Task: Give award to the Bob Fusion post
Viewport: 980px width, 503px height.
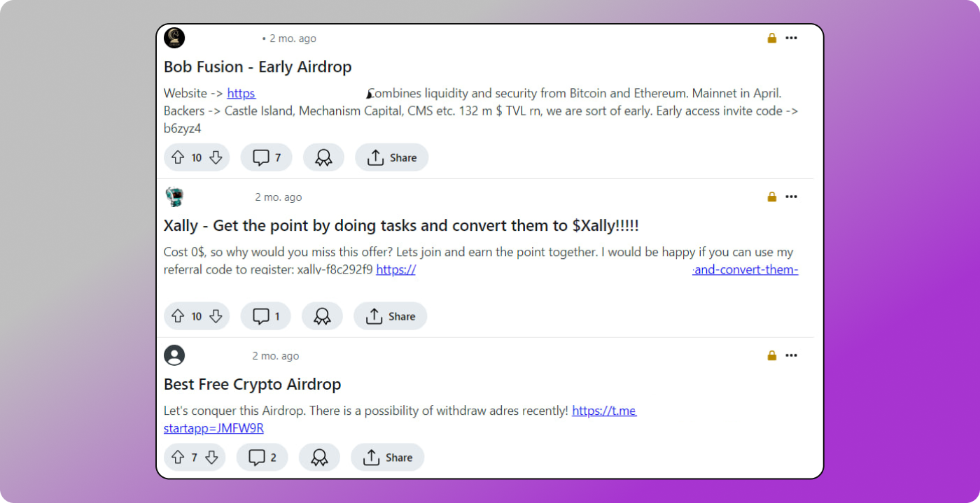Action: tap(323, 158)
